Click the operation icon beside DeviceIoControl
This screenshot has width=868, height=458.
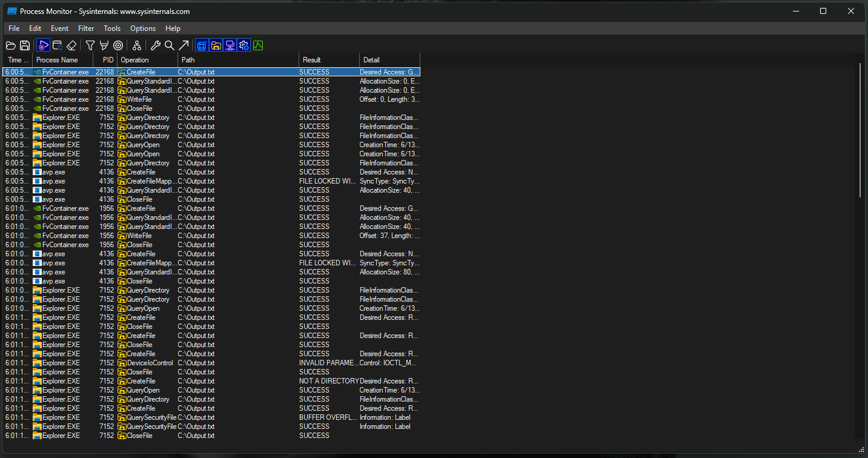(122, 363)
